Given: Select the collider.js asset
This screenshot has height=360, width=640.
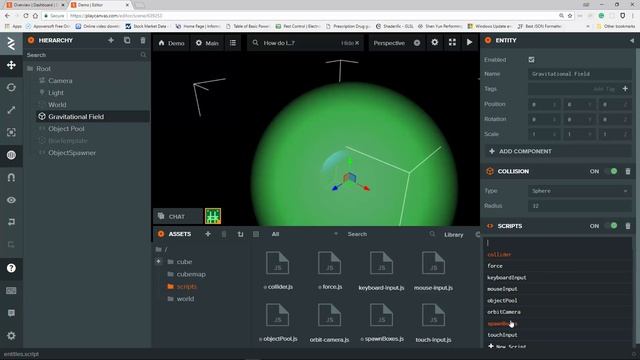Looking at the screenshot, I should (x=278, y=270).
